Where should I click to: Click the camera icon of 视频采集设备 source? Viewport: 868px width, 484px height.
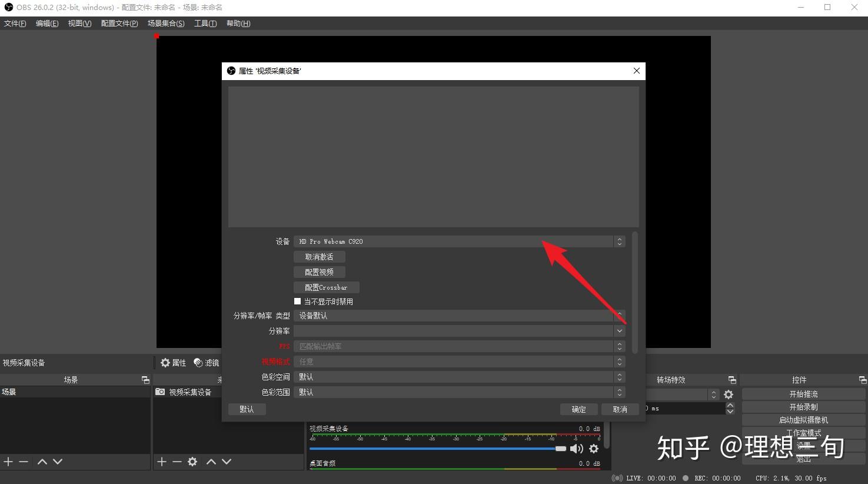pos(160,392)
